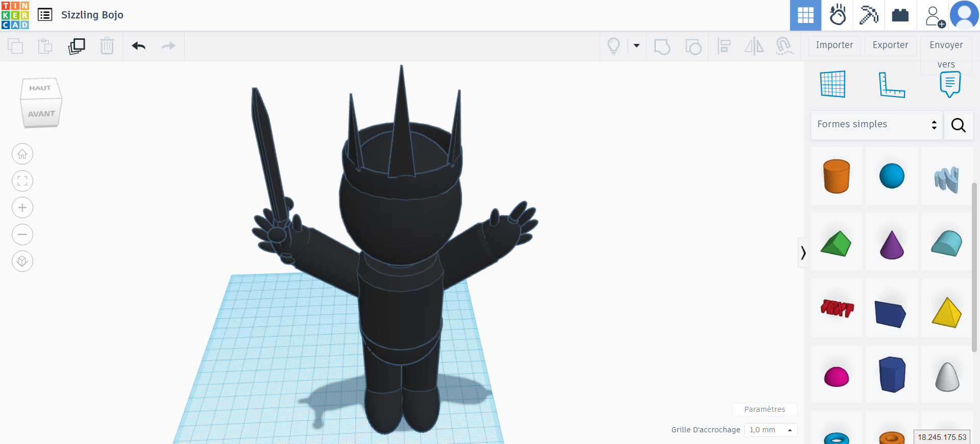Switch to 3D design grid view
Image resolution: width=980 pixels, height=444 pixels.
pos(805,15)
